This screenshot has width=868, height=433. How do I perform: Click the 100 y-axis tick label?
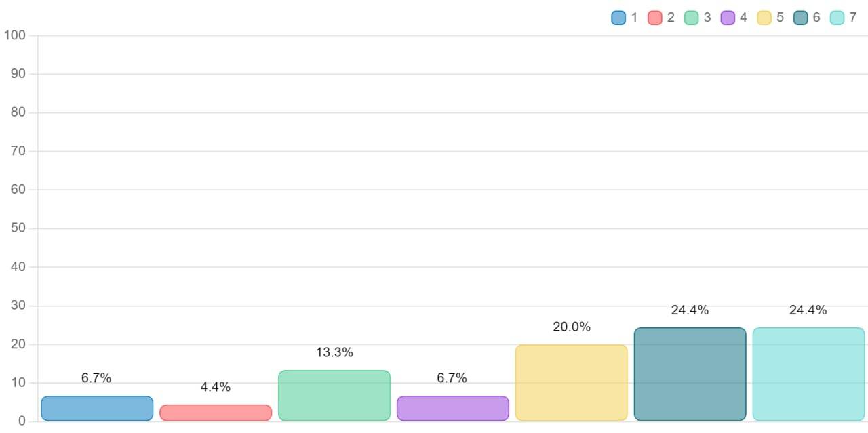[14, 35]
